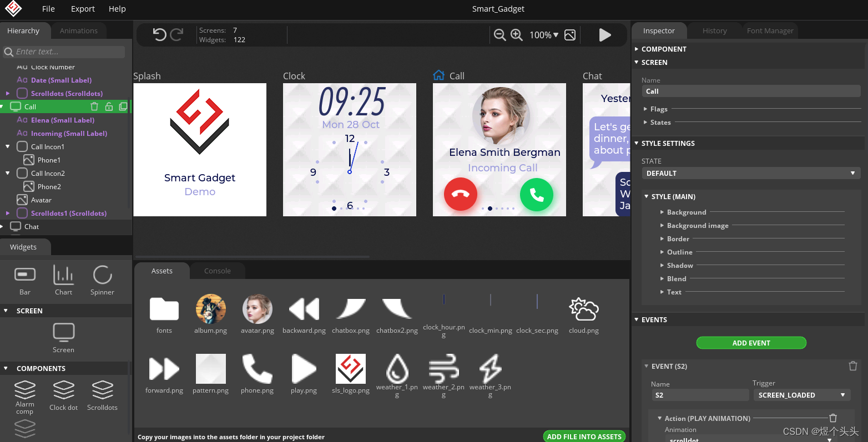
Task: Delete the Call screen via trash icon
Action: point(94,106)
